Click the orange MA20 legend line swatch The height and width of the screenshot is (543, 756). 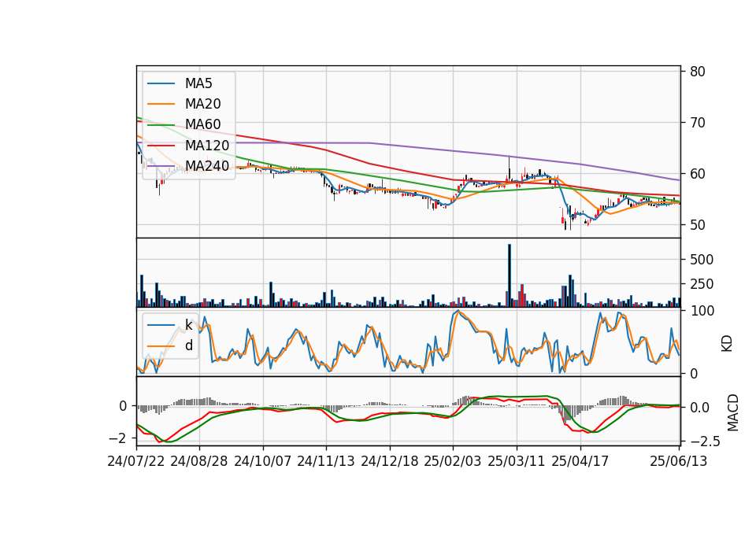[161, 104]
